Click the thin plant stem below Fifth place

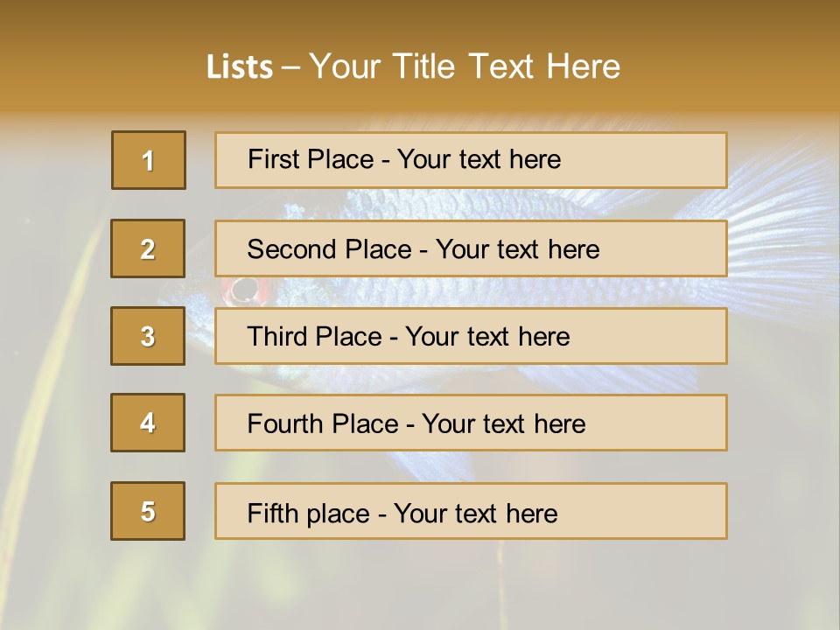point(501,584)
